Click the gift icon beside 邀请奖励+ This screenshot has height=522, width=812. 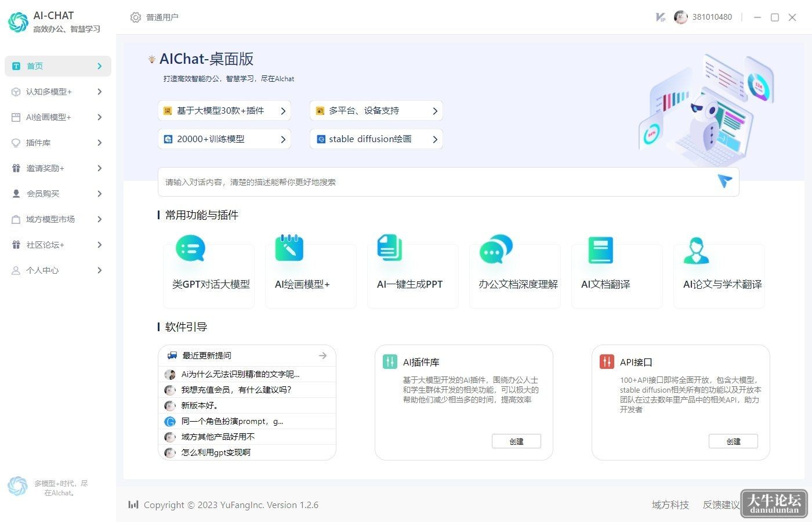(16, 168)
